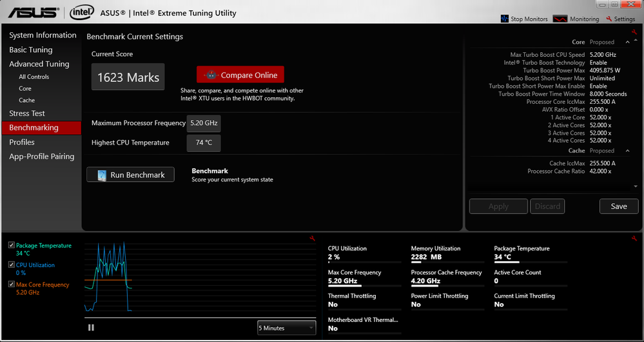Screen dimensions: 644x342
Task: Open the Profiles section
Action: click(22, 142)
